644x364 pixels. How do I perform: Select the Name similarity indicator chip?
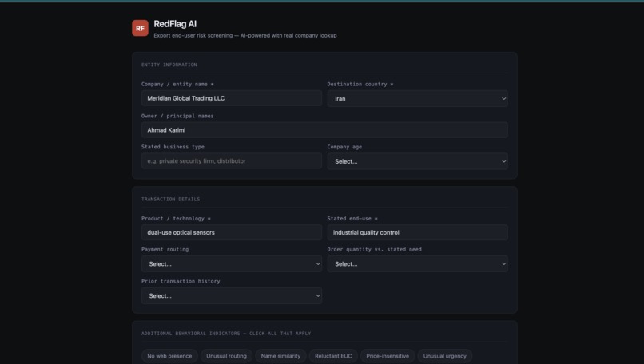click(x=280, y=356)
